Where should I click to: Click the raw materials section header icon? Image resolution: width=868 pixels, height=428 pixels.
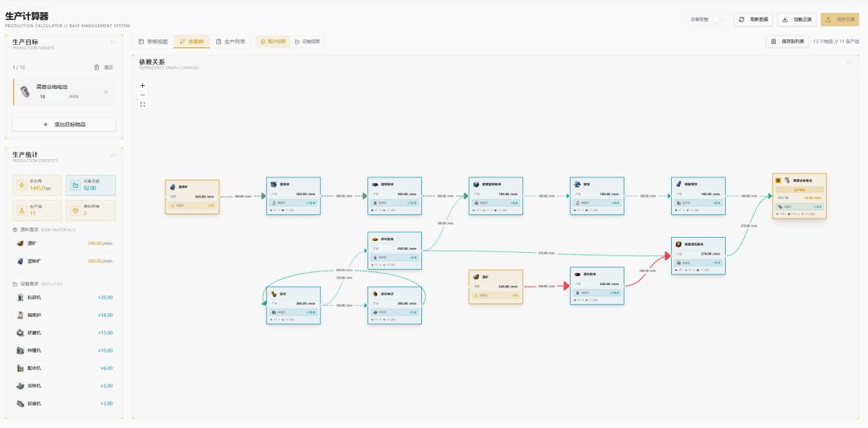point(15,230)
